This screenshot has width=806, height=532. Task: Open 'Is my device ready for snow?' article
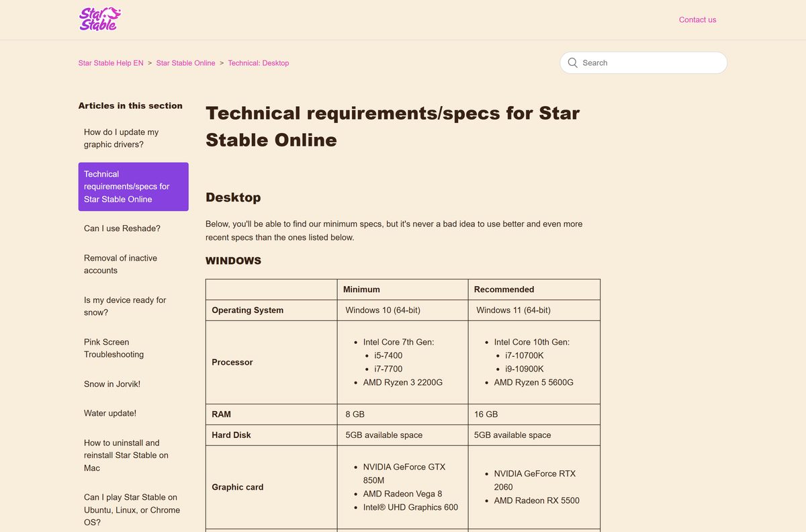point(133,306)
